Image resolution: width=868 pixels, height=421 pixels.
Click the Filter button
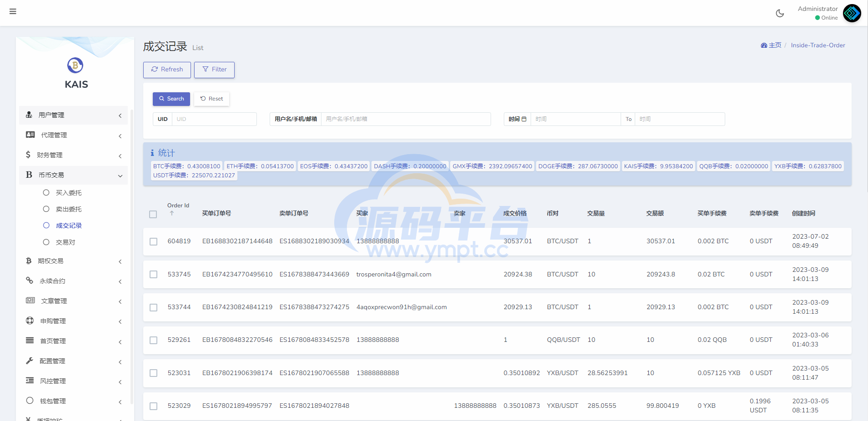tap(214, 70)
